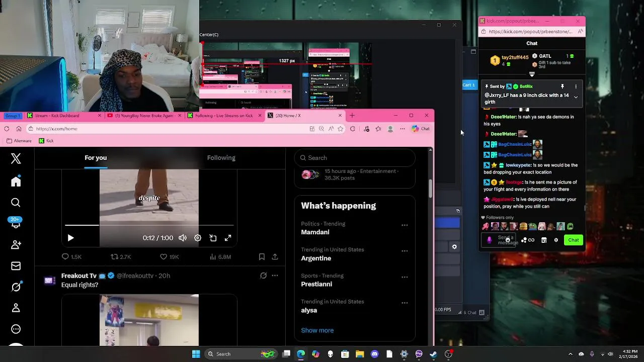Open the Copilot Chat button in browser
The image size is (644, 362).
tap(421, 129)
